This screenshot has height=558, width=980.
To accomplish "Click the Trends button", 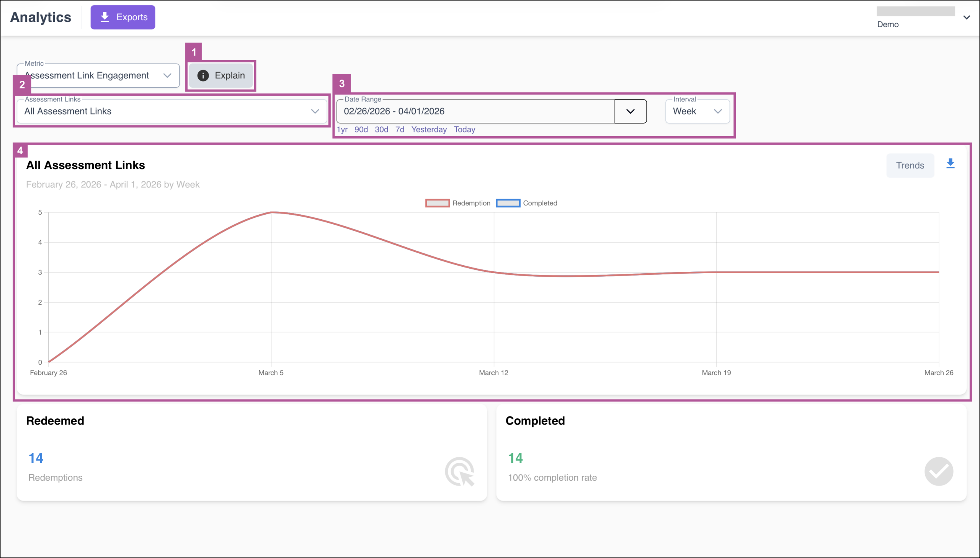I will pos(910,166).
